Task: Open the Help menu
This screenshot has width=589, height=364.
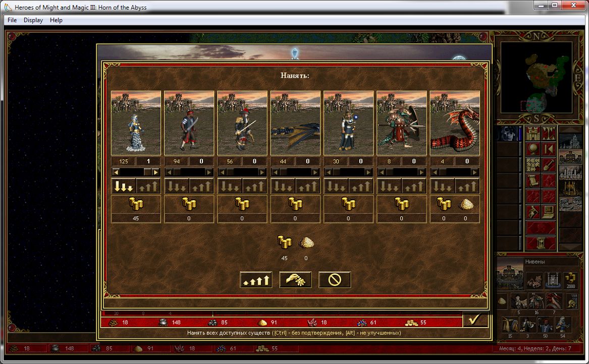Action: (56, 20)
